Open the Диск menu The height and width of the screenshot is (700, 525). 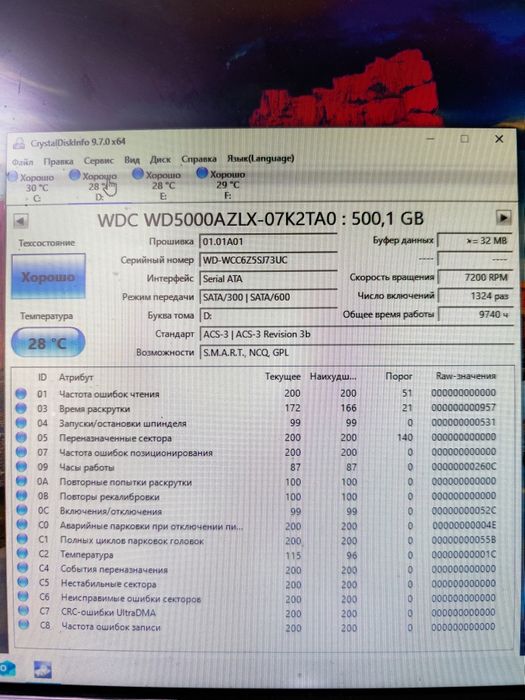coord(160,159)
